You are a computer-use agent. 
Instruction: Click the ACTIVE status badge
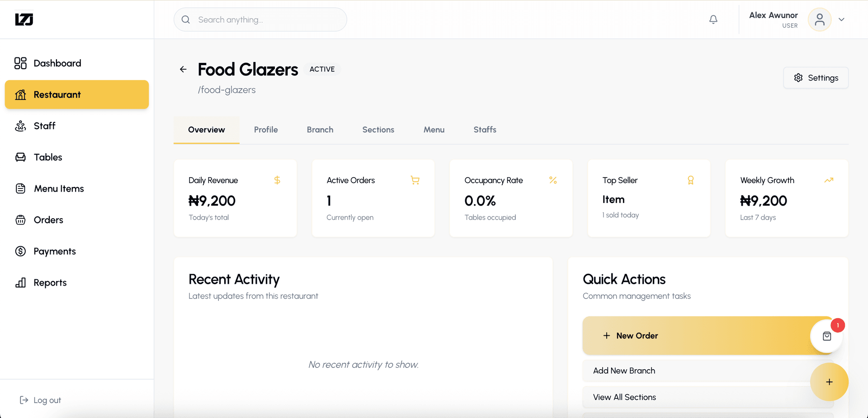tap(322, 69)
